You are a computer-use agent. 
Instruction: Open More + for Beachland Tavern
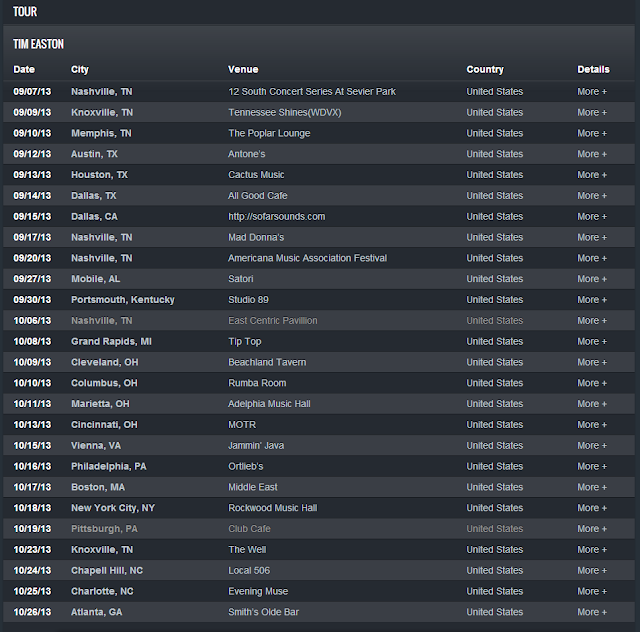[x=592, y=362]
